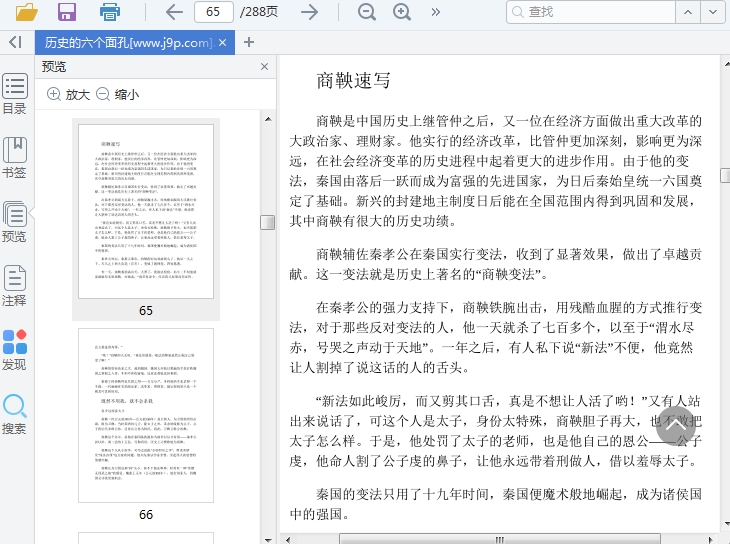Select the page 66 thumbnail
This screenshot has width=730, height=544.
[x=146, y=416]
